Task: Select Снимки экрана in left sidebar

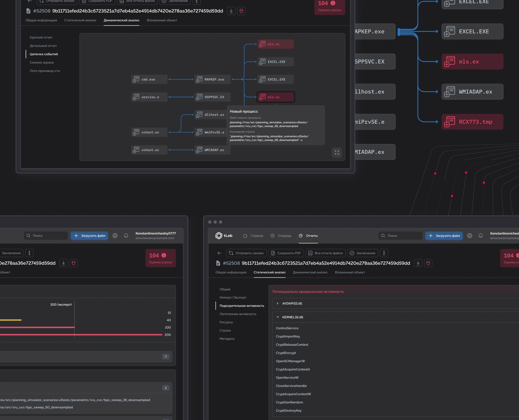Action: (42, 63)
